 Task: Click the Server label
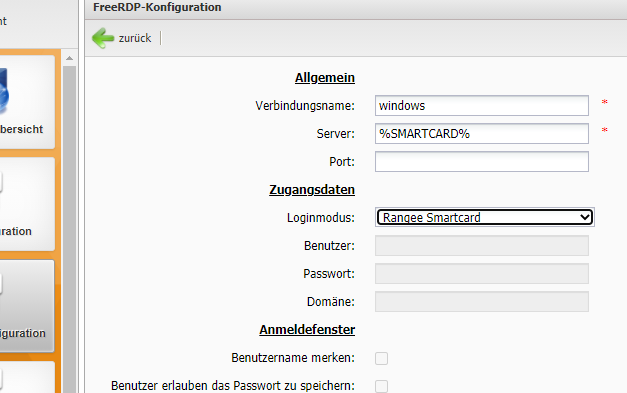[335, 134]
